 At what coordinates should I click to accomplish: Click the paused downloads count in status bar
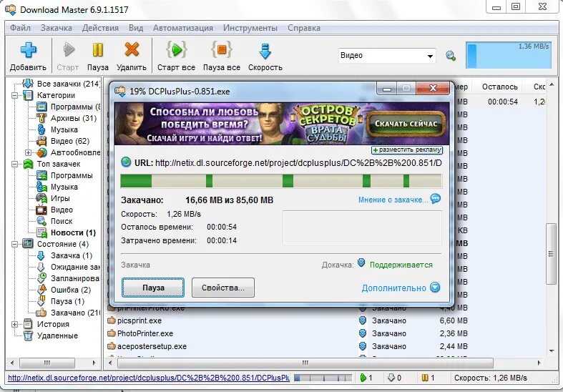(x=428, y=378)
